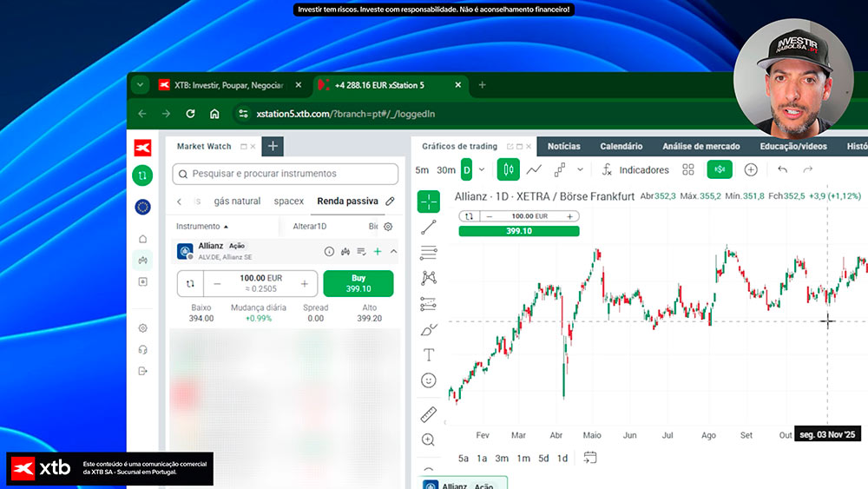Expand the chart type dropdown arrow
Viewport: 868px width, 489px height.
coord(580,169)
